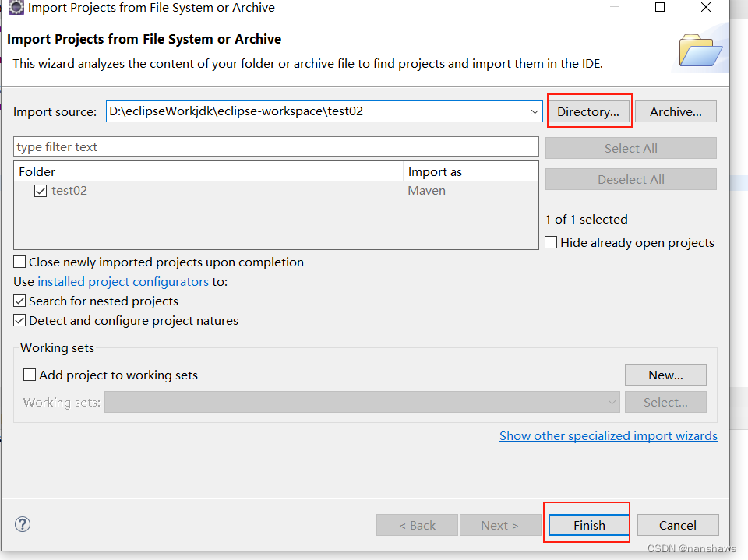This screenshot has height=560, width=748.
Task: Click Finish to import the project
Action: click(x=587, y=525)
